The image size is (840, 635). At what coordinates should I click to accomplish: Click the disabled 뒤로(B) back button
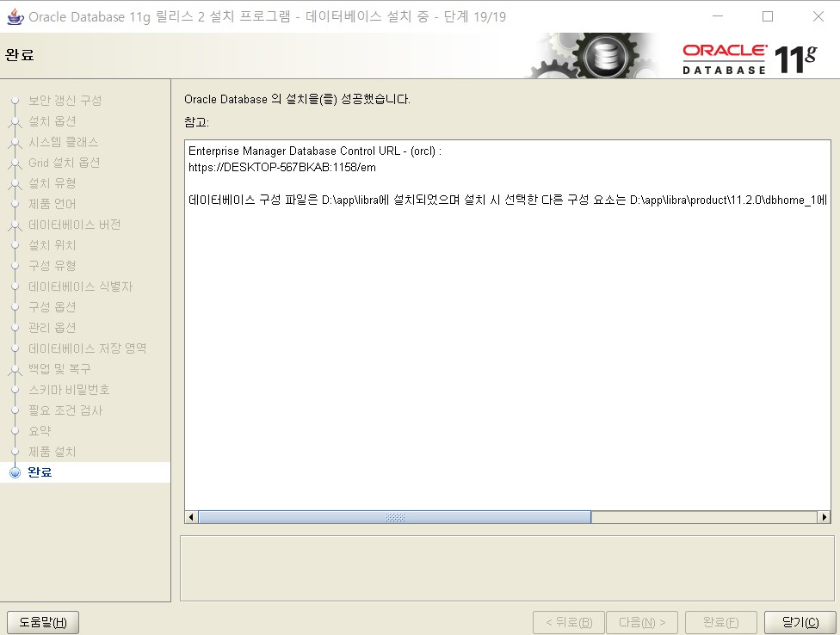(x=568, y=622)
